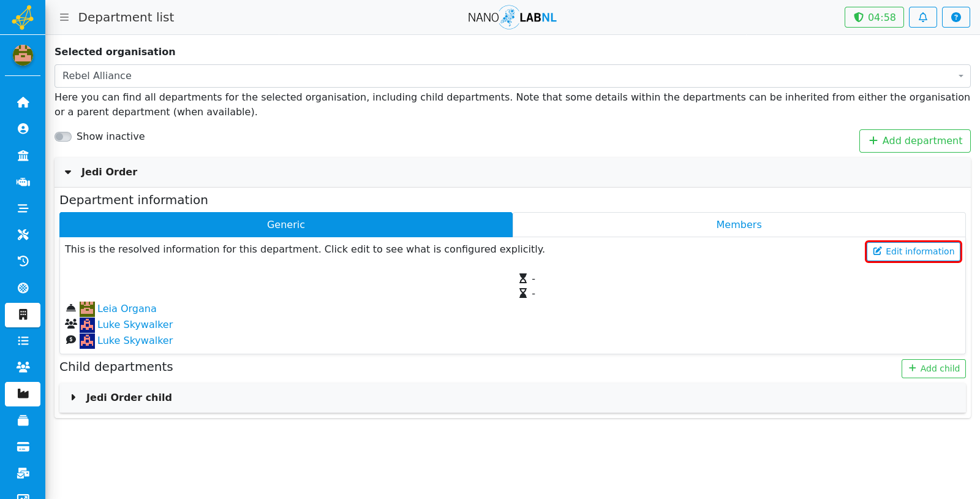Open the group of people icon in the sidebar

click(x=23, y=367)
